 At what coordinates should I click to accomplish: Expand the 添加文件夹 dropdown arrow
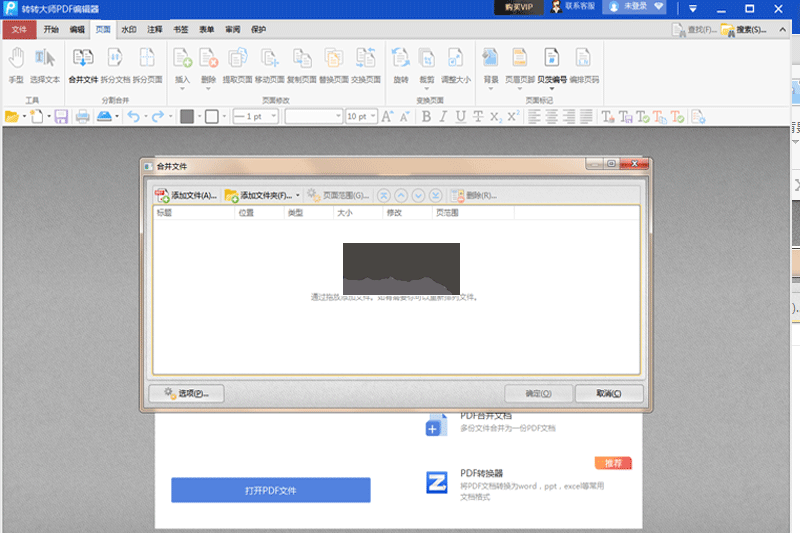pos(297,195)
